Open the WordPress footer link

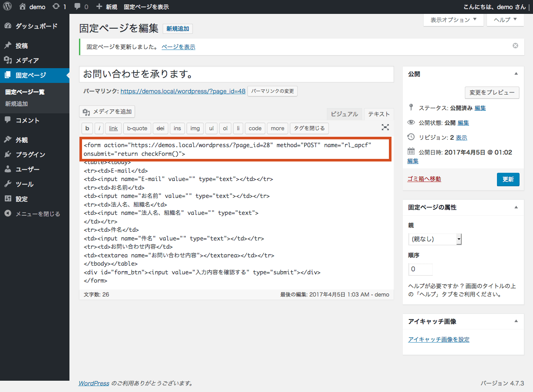(94, 383)
